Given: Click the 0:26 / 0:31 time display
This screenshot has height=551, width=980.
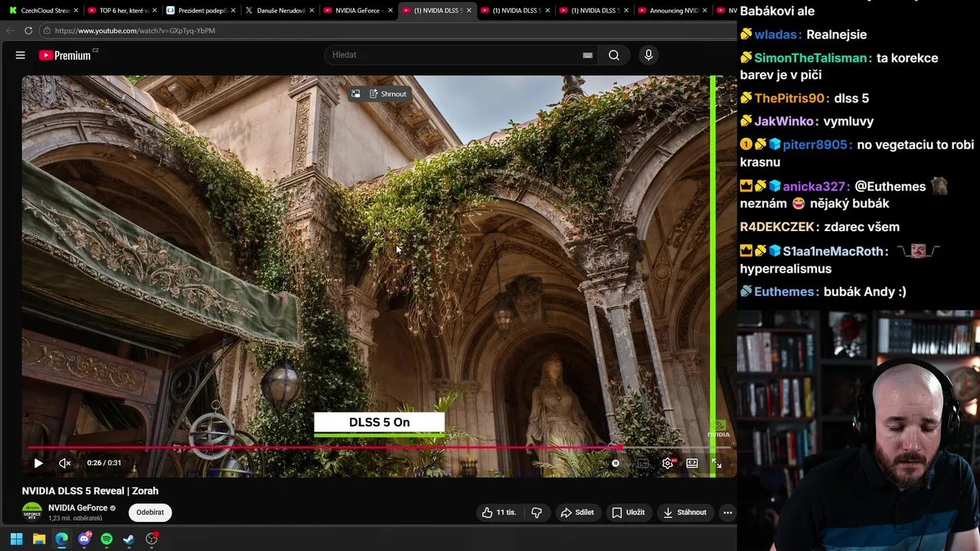Looking at the screenshot, I should click(104, 463).
